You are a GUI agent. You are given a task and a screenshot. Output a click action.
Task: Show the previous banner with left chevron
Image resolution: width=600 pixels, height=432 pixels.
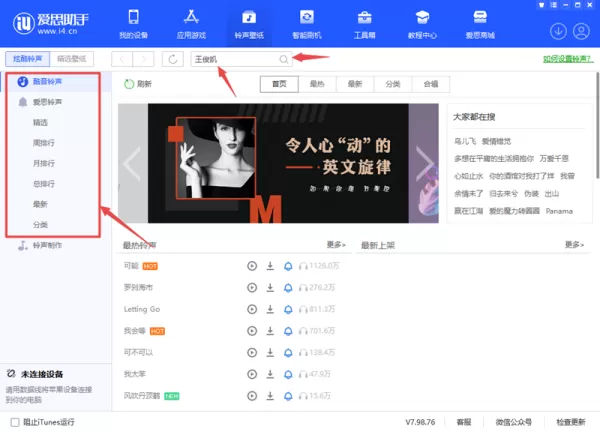[x=132, y=163]
